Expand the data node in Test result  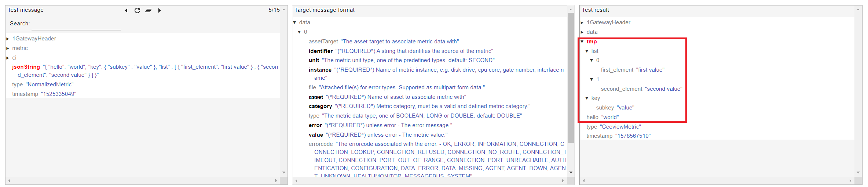tap(582, 32)
